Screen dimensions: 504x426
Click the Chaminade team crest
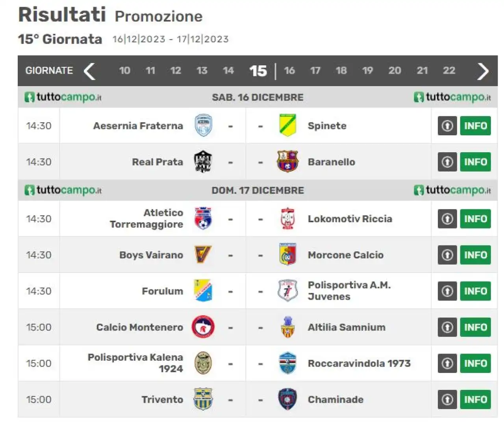click(287, 399)
